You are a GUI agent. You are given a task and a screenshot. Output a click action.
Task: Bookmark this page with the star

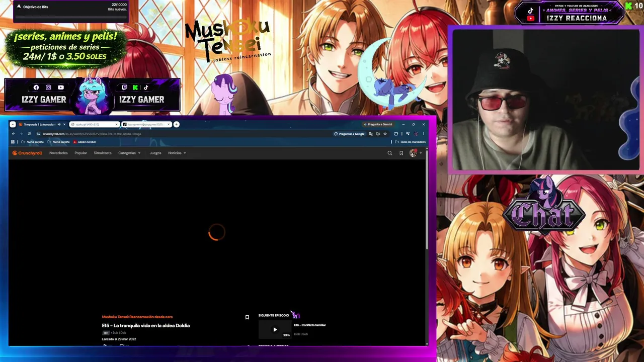pyautogui.click(x=385, y=134)
